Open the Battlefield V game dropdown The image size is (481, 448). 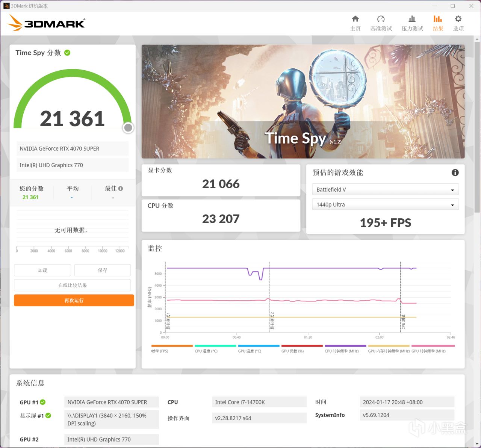[x=385, y=189]
